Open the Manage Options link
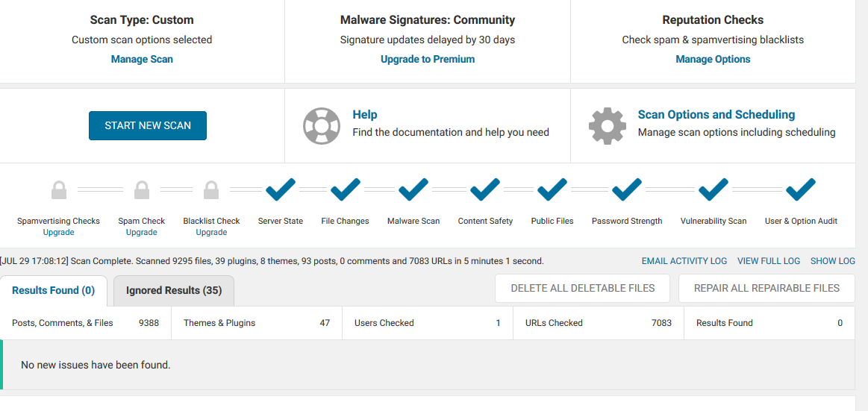The image size is (868, 411). coord(713,59)
